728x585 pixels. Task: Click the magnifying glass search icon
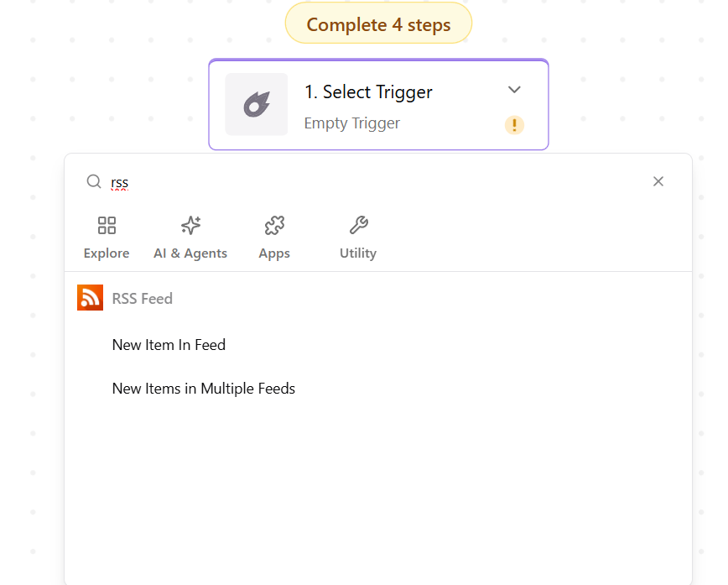click(x=94, y=181)
